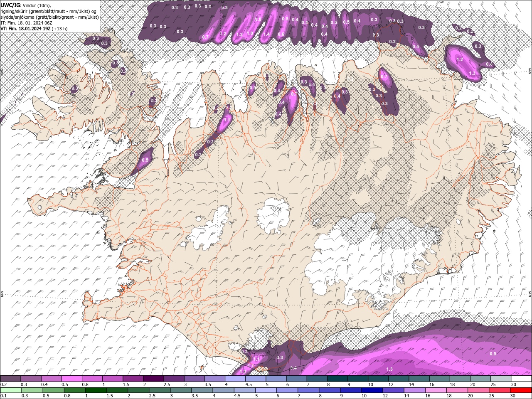Click the dark purple 0.2 snow-scale swatch
The height and width of the screenshot is (399, 532).
[10, 379]
